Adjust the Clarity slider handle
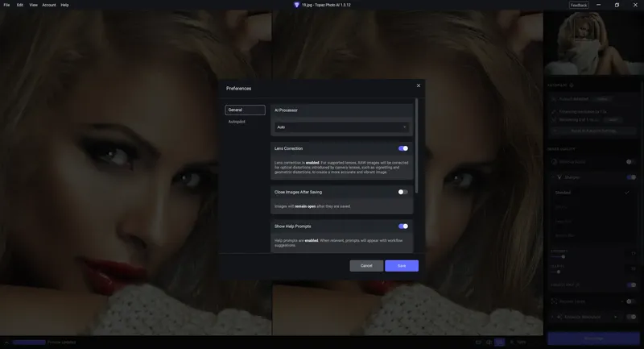 pyautogui.click(x=558, y=272)
